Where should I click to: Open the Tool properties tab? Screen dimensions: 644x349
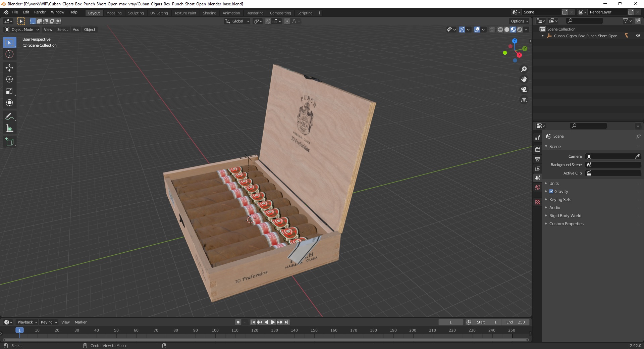point(538,138)
